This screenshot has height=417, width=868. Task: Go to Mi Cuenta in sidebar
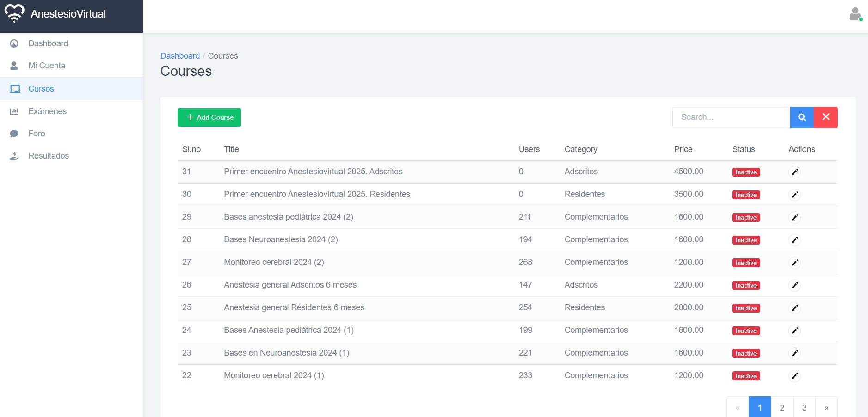(47, 66)
